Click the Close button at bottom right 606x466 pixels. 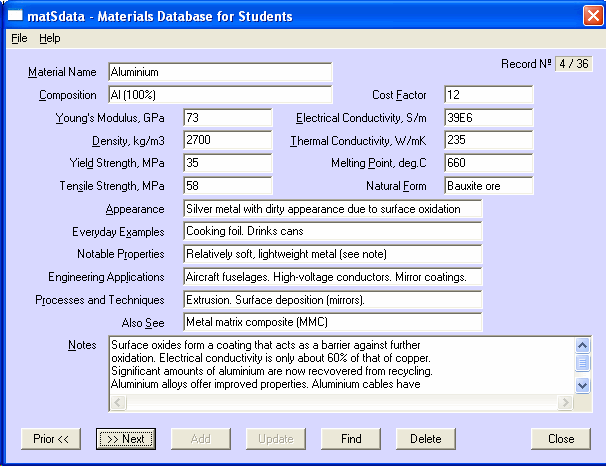(561, 438)
